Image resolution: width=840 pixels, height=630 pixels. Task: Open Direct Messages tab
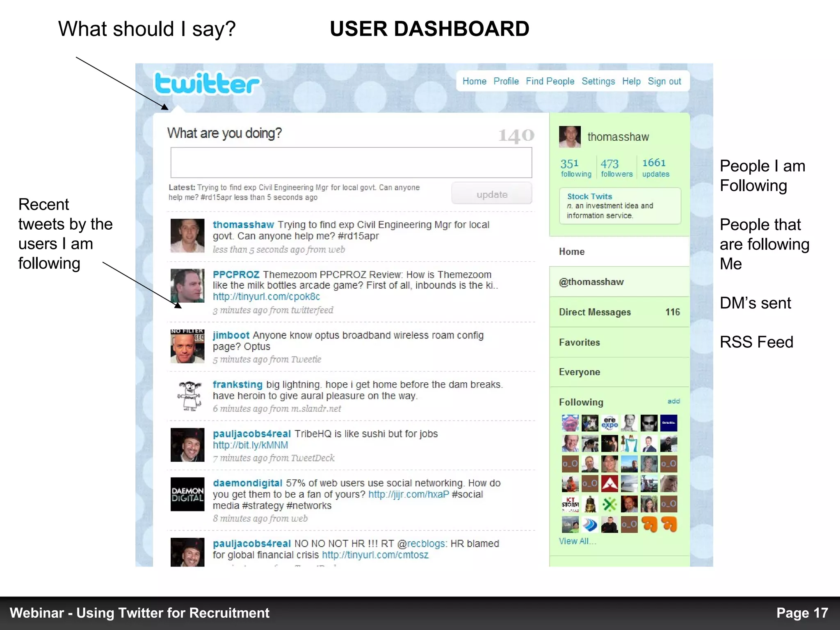619,312
